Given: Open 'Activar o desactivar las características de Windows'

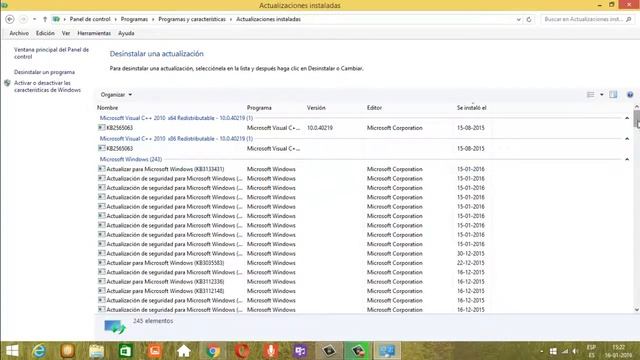Looking at the screenshot, I should coord(47,87).
